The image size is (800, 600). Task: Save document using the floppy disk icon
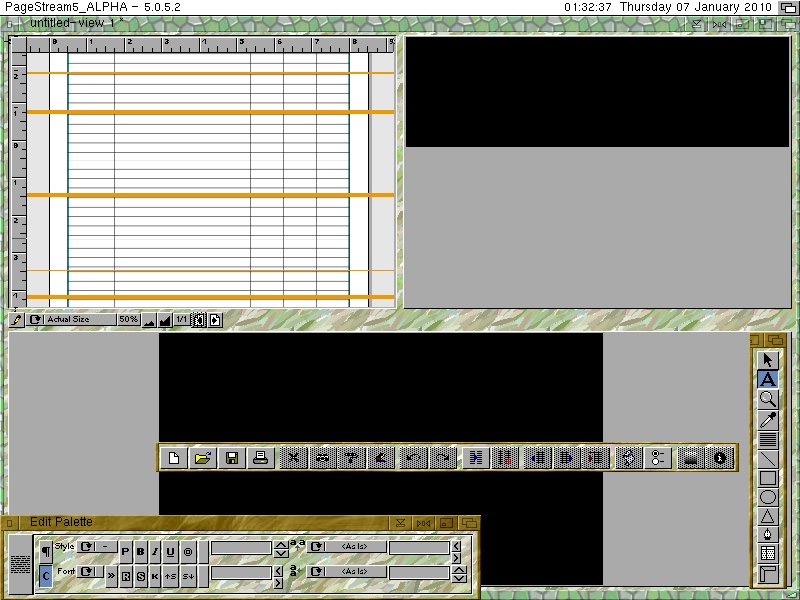(x=232, y=458)
